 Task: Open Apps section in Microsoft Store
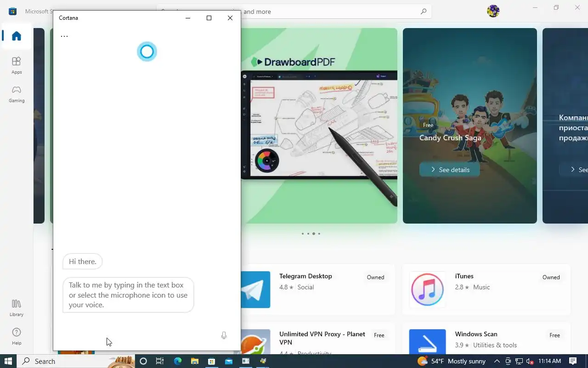tap(17, 65)
